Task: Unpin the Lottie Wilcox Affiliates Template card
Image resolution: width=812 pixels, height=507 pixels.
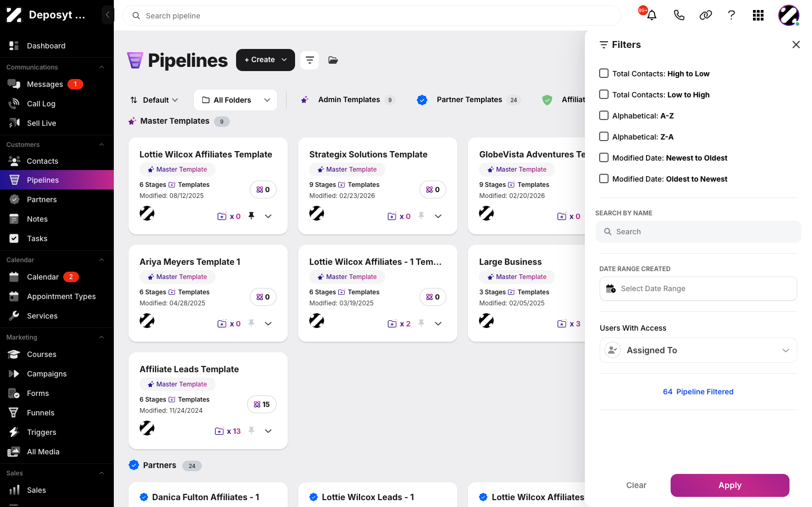Action: point(251,216)
